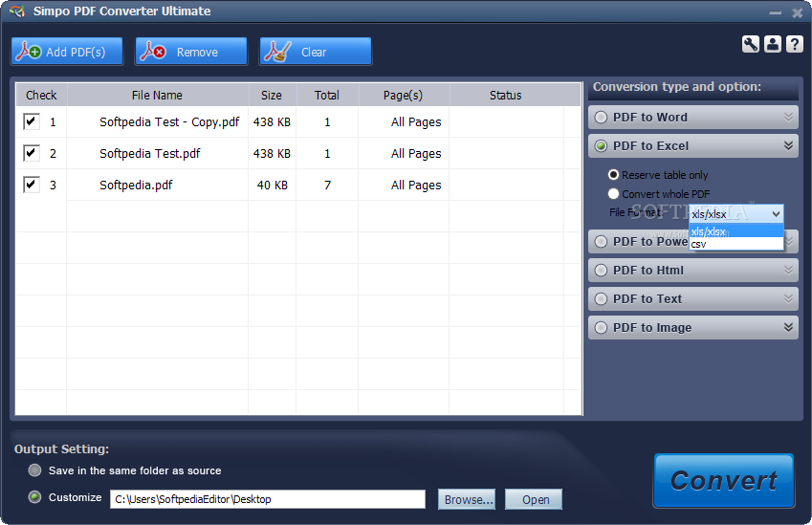Screen dimensions: 812x525
Task: Open help via the question mark icon
Action: click(795, 45)
